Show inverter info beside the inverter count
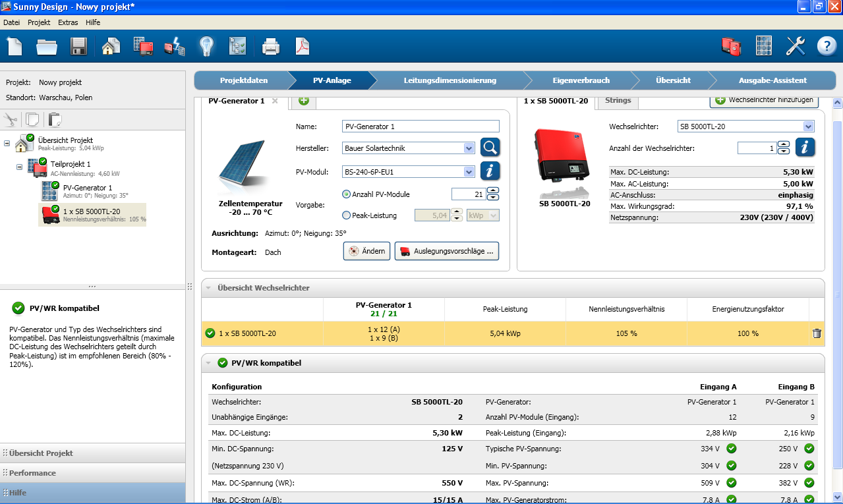 [x=805, y=147]
